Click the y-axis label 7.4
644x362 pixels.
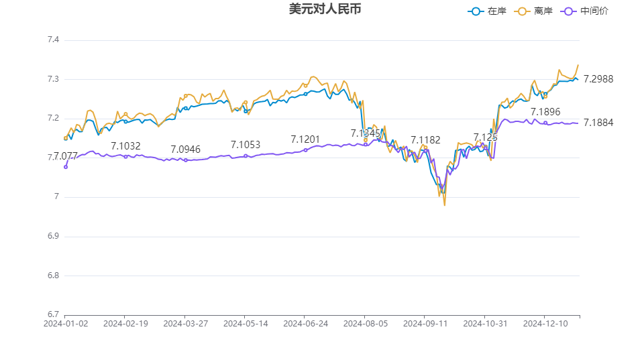(53, 40)
